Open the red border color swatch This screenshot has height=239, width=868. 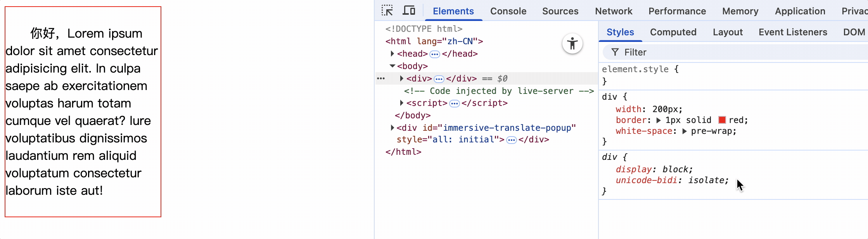(722, 120)
